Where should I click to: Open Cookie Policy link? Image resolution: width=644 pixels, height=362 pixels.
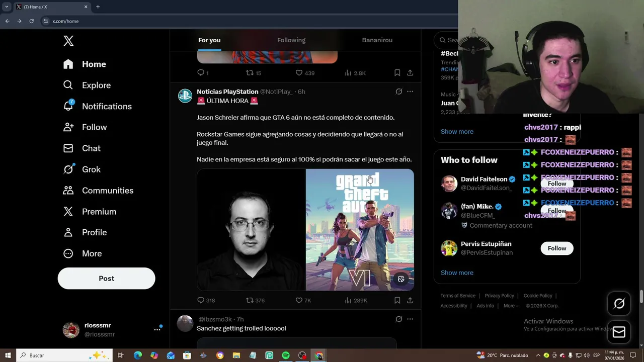538,296
